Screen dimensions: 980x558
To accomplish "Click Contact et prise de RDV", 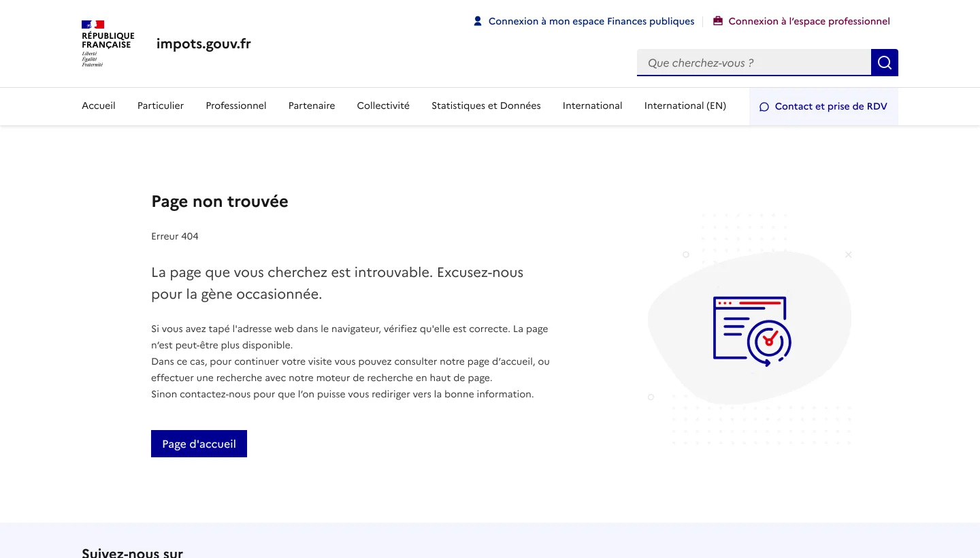I will click(x=823, y=107).
